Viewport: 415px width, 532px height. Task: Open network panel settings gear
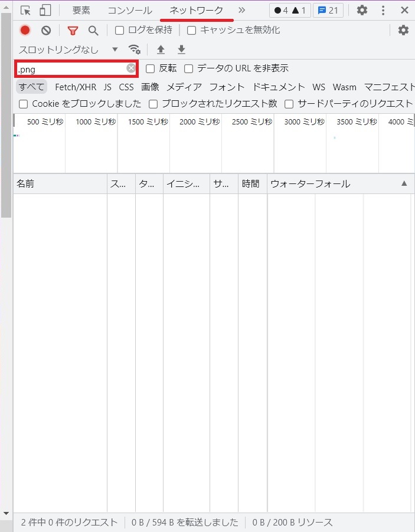pos(403,30)
